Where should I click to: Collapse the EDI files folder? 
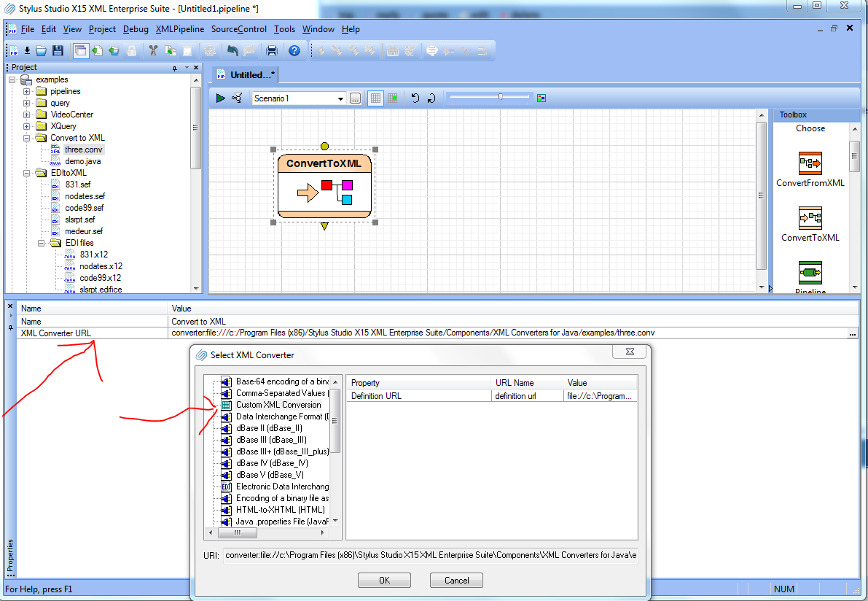(41, 243)
